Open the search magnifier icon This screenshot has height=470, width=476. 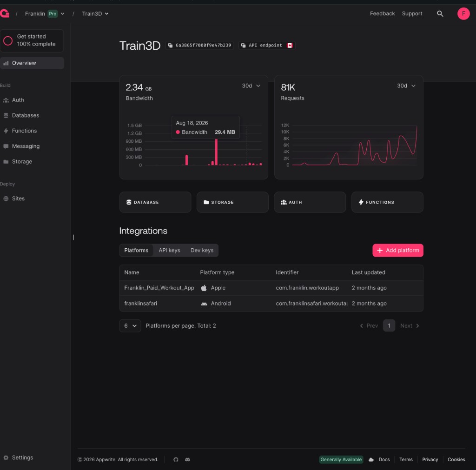pos(440,13)
